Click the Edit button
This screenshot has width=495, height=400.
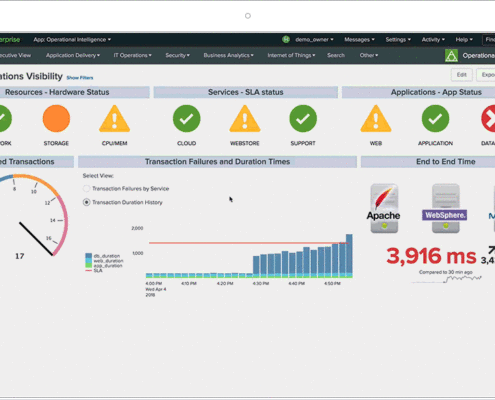coord(462,75)
